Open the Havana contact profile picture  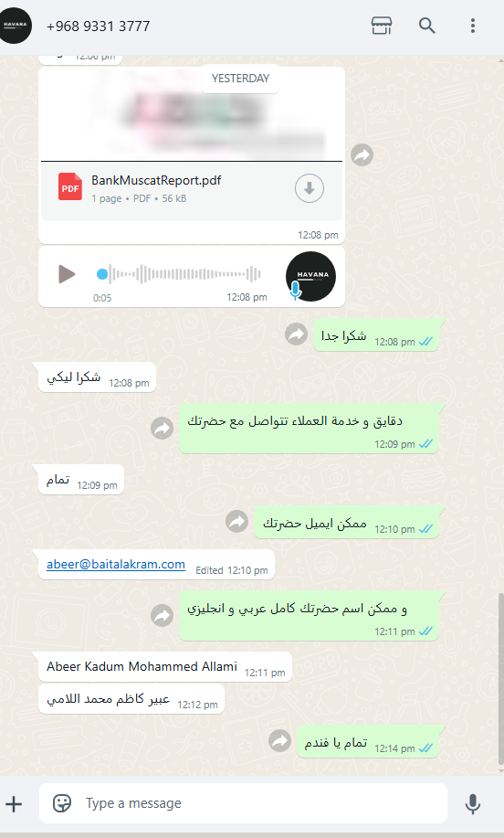[16, 25]
